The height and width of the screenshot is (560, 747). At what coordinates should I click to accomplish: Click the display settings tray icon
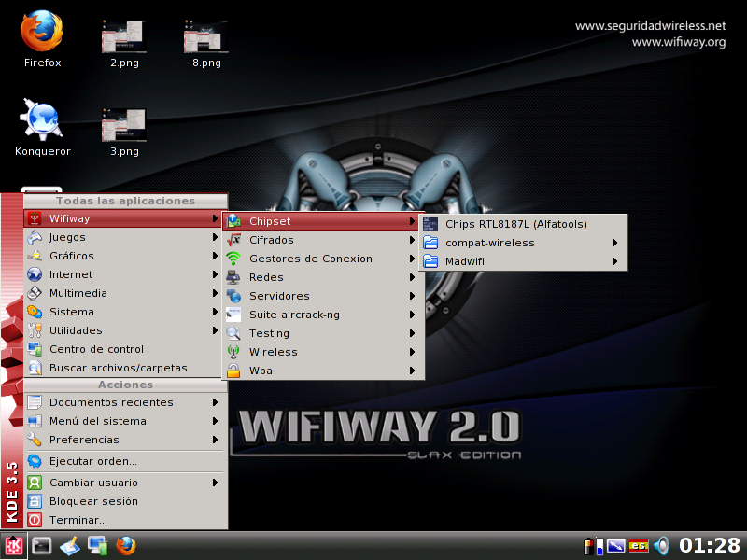pyautogui.click(x=615, y=546)
